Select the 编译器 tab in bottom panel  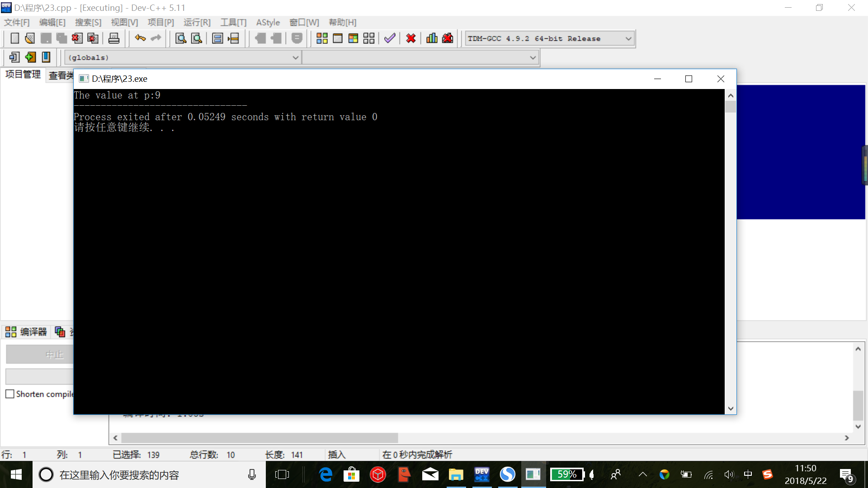(26, 332)
